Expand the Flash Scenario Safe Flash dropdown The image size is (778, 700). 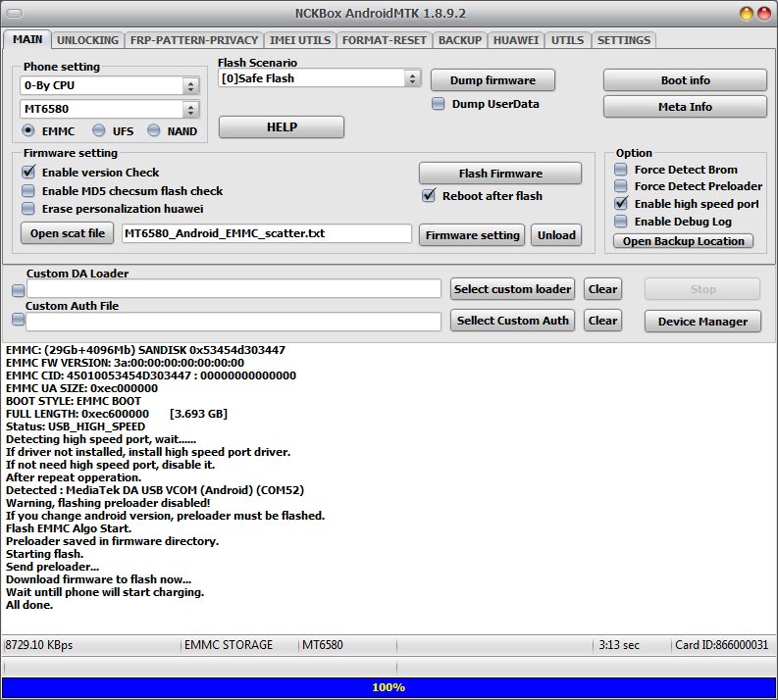(412, 78)
